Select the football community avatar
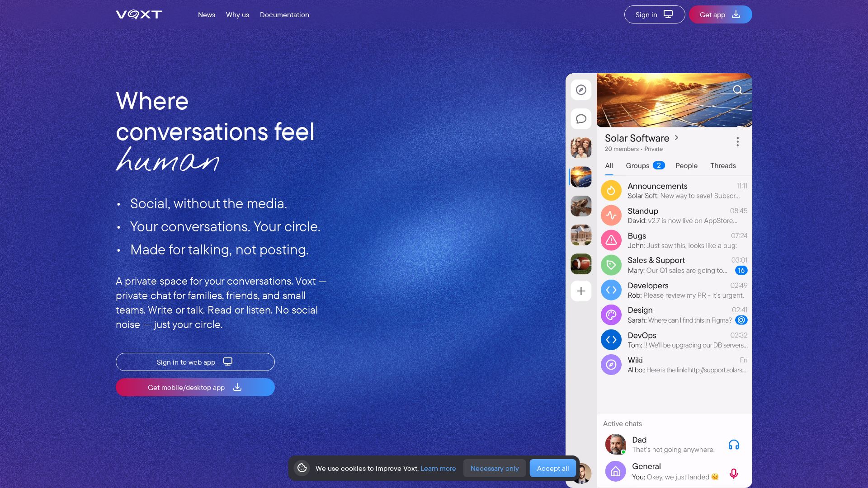This screenshot has width=868, height=488. pyautogui.click(x=581, y=264)
